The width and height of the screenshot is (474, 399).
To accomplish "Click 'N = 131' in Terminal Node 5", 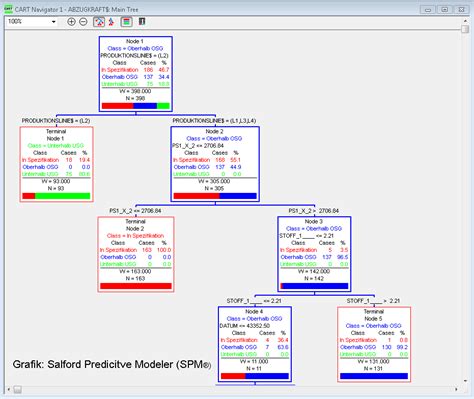I will tap(373, 369).
